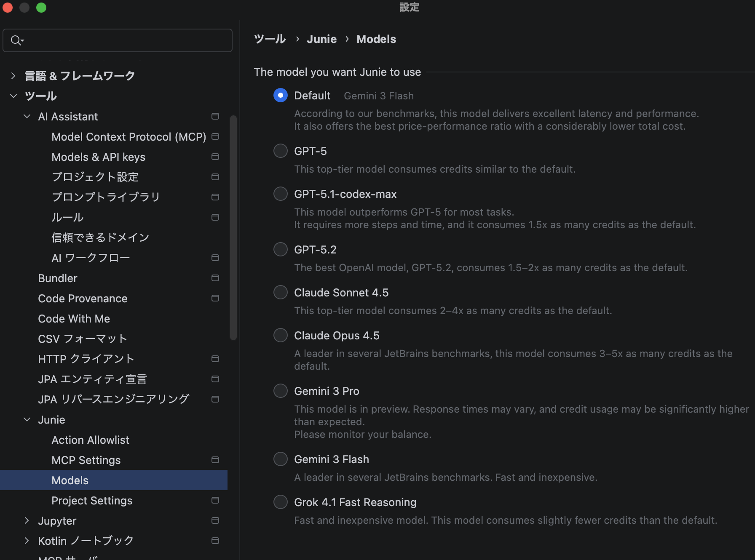Click Junie in the breadcrumb path

[321, 39]
